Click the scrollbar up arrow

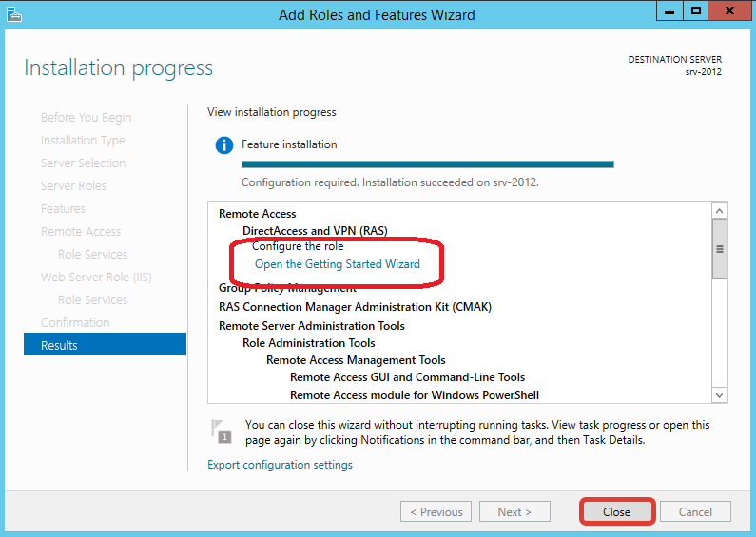point(719,211)
